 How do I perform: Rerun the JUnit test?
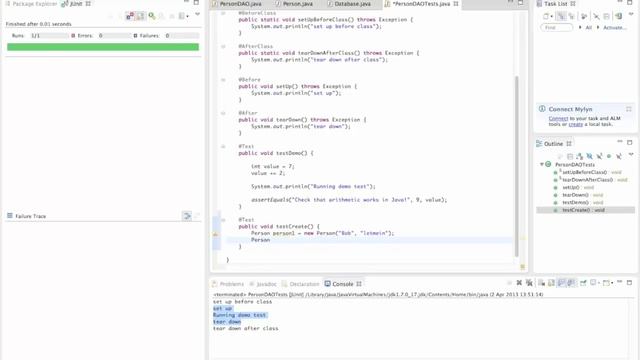point(152,16)
